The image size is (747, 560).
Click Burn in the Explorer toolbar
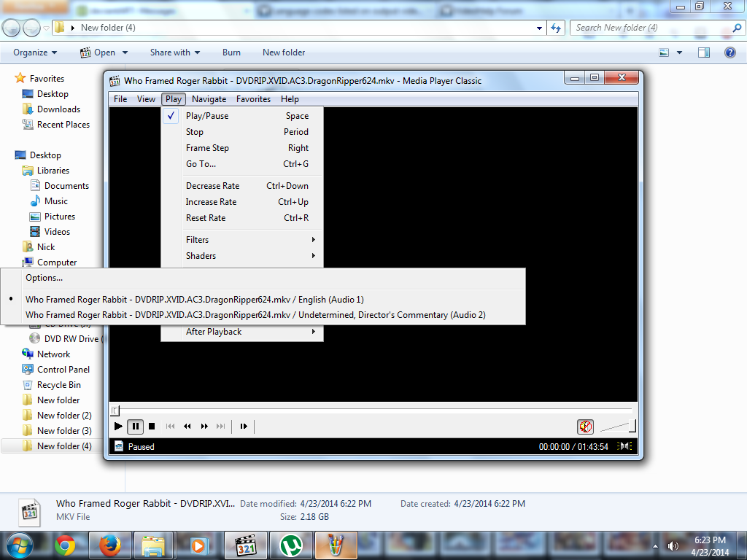231,52
